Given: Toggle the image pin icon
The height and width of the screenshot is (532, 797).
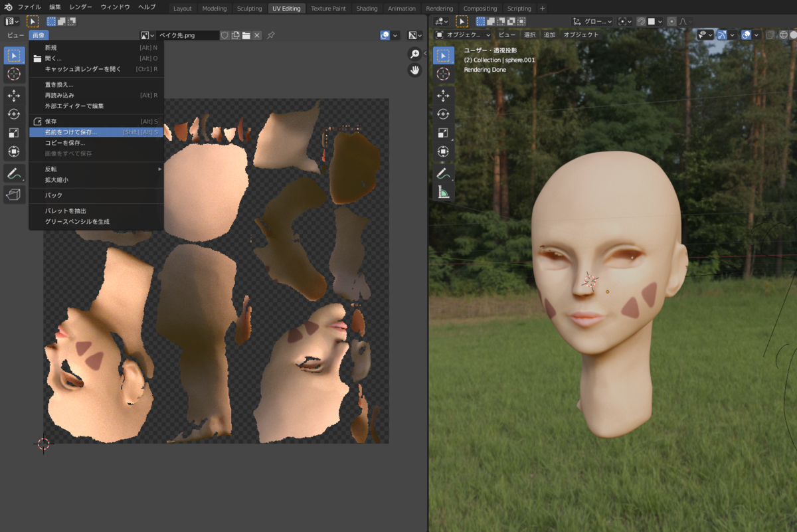Looking at the screenshot, I should [271, 35].
